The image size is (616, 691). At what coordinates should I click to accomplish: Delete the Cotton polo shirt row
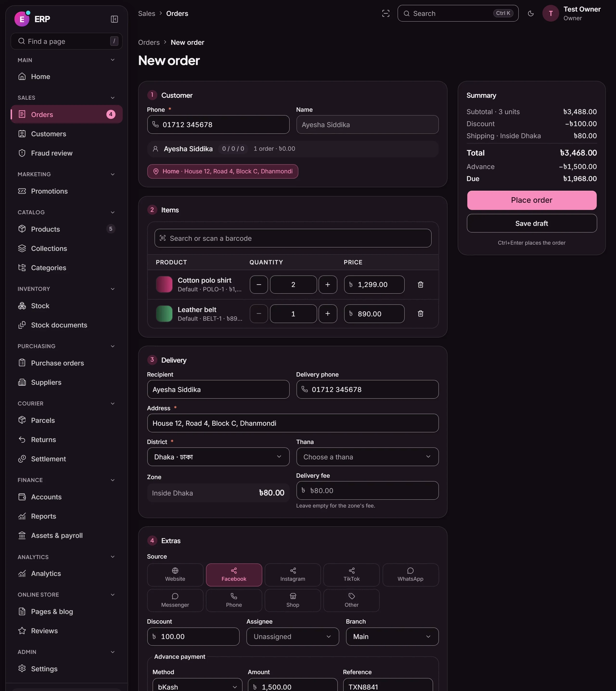(420, 285)
